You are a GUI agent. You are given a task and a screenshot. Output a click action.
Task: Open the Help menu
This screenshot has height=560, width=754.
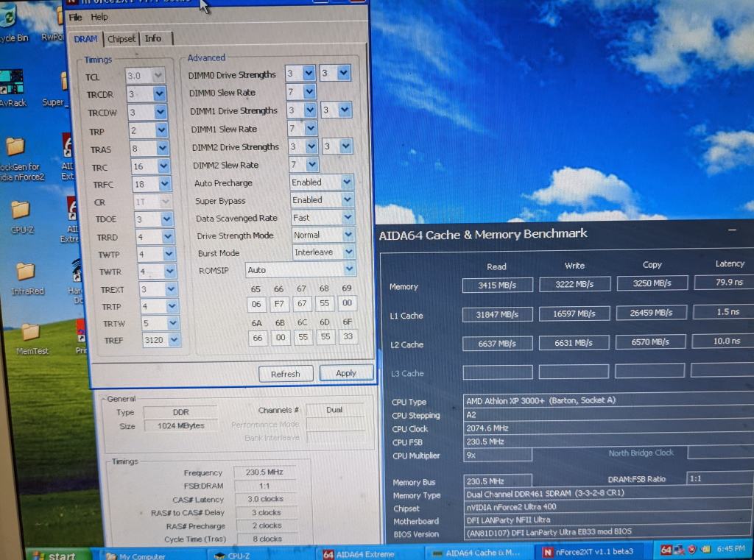[x=99, y=17]
